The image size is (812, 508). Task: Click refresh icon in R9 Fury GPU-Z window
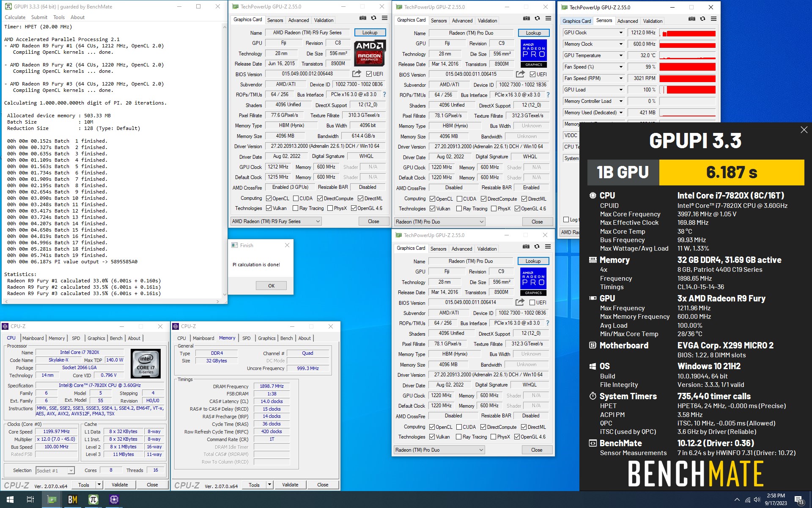373,18
